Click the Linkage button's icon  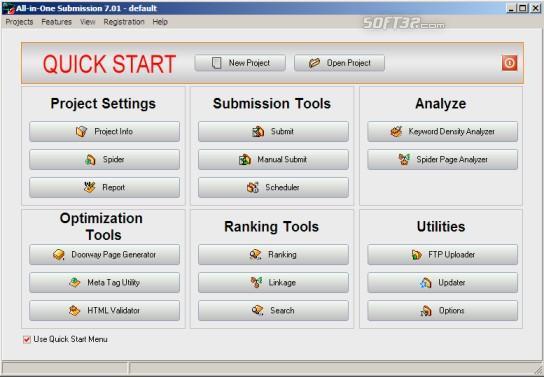(256, 283)
